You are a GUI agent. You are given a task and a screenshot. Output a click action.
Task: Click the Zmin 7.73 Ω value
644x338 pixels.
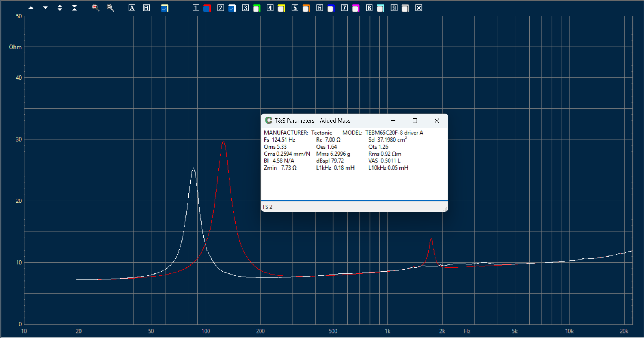click(x=280, y=168)
